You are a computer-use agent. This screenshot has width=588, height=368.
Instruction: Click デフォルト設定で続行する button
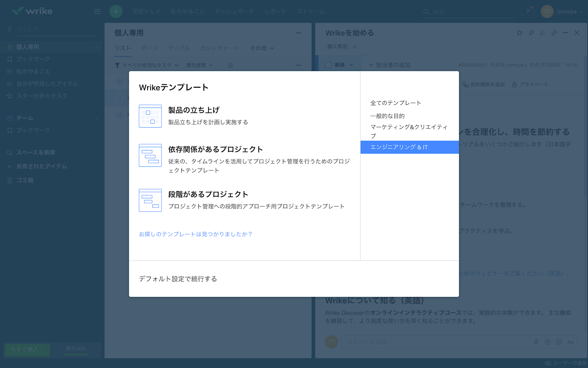[x=178, y=279]
